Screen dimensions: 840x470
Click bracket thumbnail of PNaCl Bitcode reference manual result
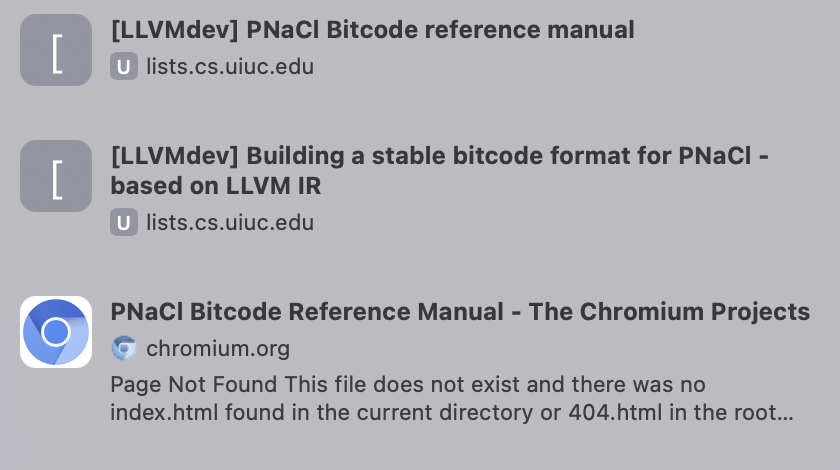[x=56, y=50]
